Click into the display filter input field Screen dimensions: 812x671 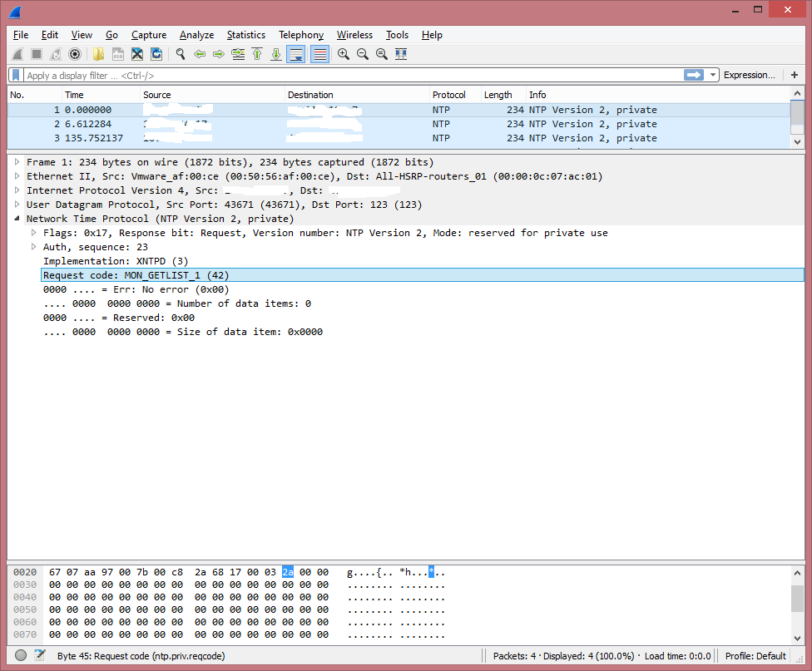[352, 76]
